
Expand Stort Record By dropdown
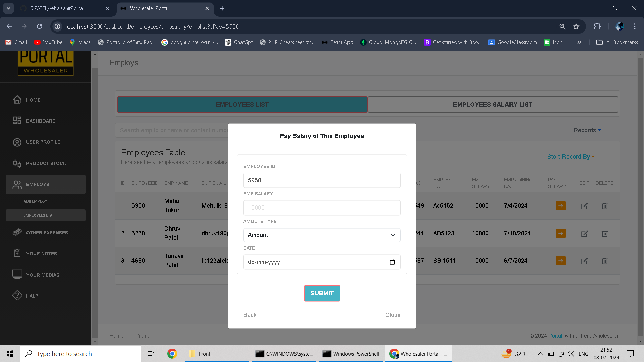(x=571, y=157)
